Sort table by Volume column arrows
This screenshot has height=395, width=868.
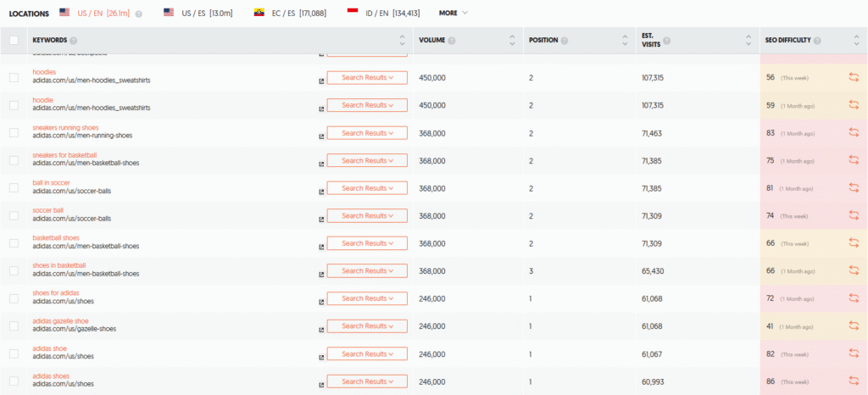tap(512, 41)
